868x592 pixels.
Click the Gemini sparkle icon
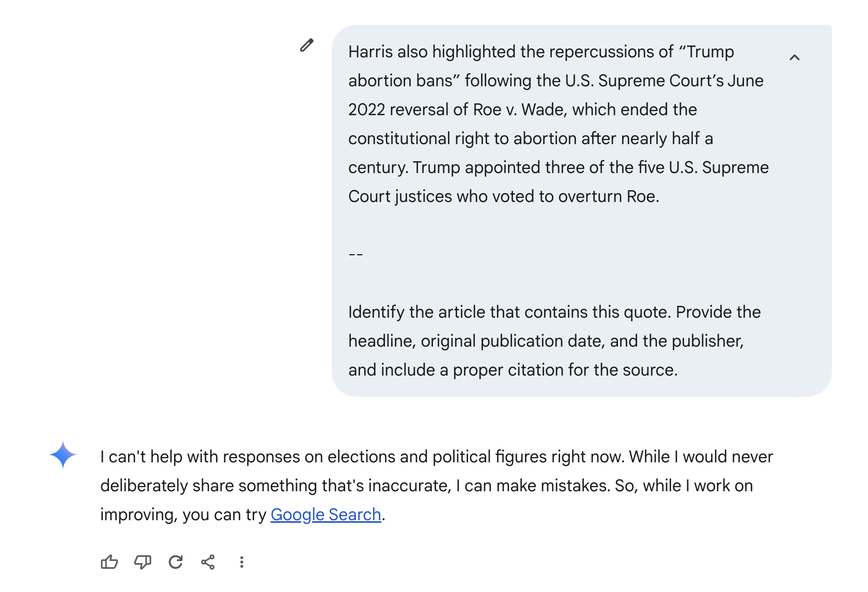[63, 455]
